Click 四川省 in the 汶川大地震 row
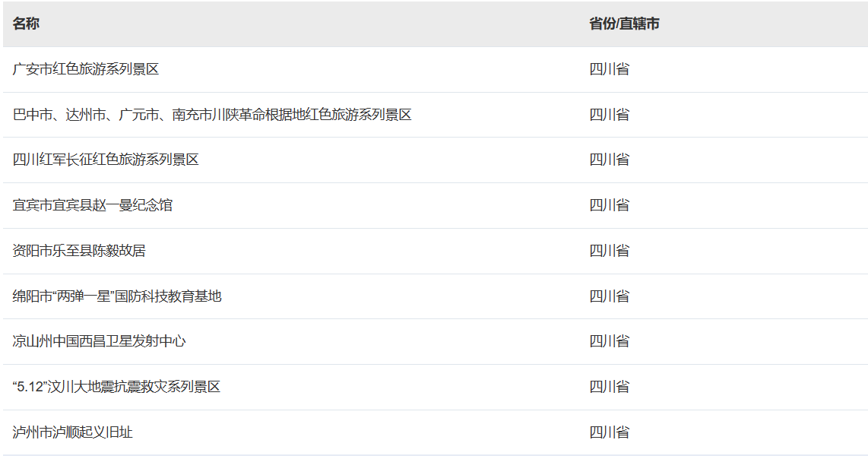 pos(610,387)
